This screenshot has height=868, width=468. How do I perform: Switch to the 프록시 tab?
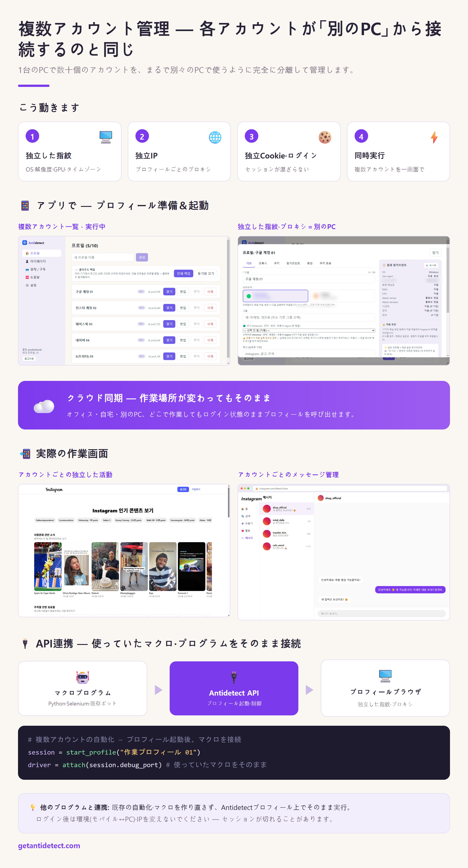pyautogui.click(x=263, y=263)
